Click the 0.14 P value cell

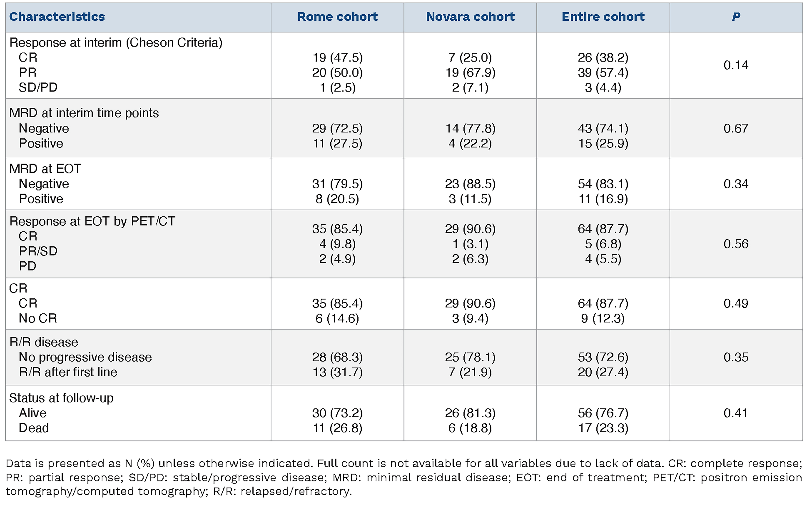click(x=736, y=65)
